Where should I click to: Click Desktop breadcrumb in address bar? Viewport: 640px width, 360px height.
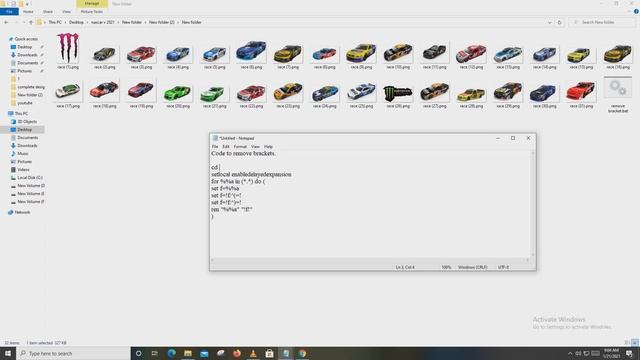pyautogui.click(x=76, y=22)
